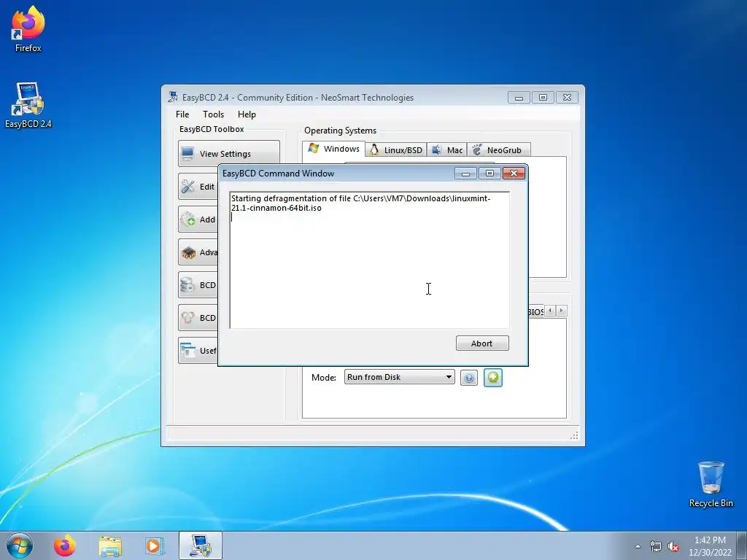Select the EasyBCD 2.4 desktop icon
Image resolution: width=747 pixels, height=560 pixels.
[28, 105]
